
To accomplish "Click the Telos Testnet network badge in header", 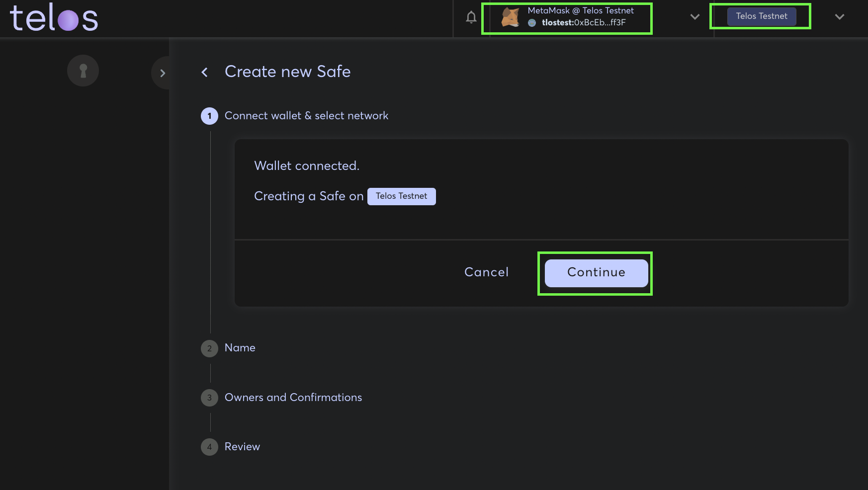I will 761,16.
